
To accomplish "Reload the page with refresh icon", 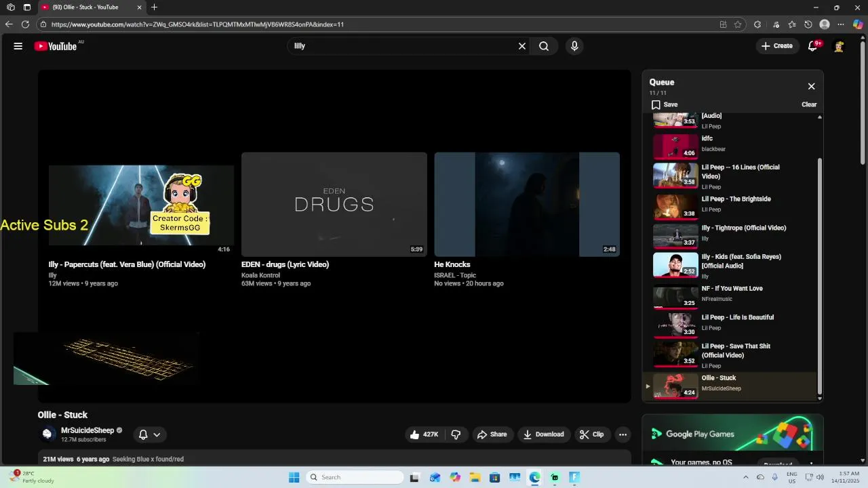I will click(x=25, y=24).
